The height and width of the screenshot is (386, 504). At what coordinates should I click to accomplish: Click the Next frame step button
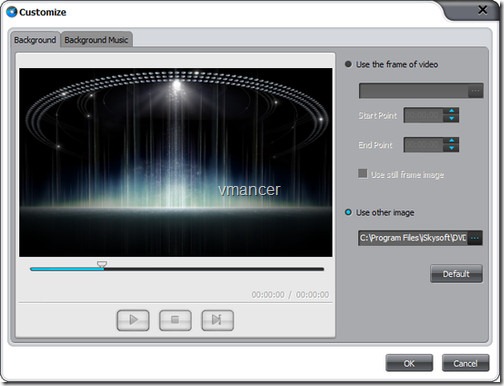pos(217,320)
